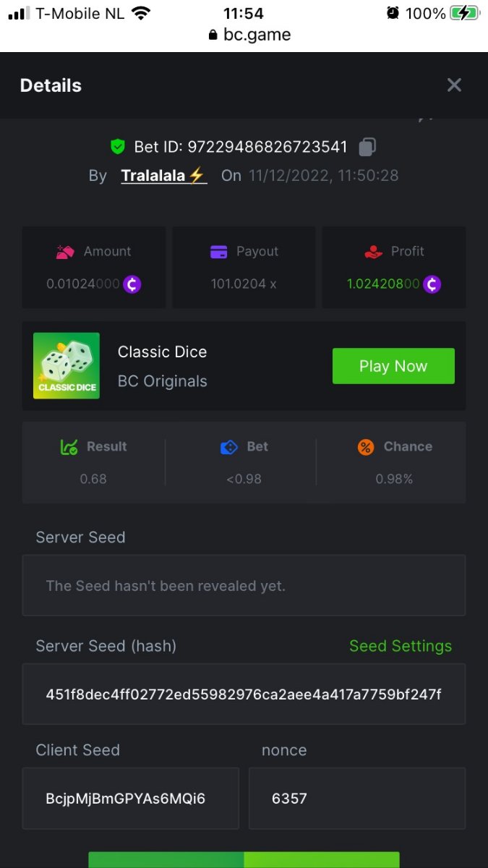
Task: Click the green verified shield icon
Action: pos(118,147)
